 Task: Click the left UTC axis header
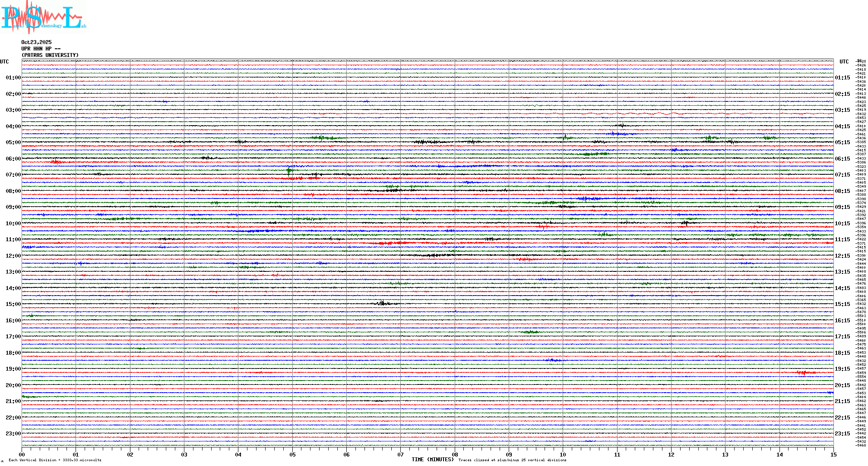coord(4,62)
